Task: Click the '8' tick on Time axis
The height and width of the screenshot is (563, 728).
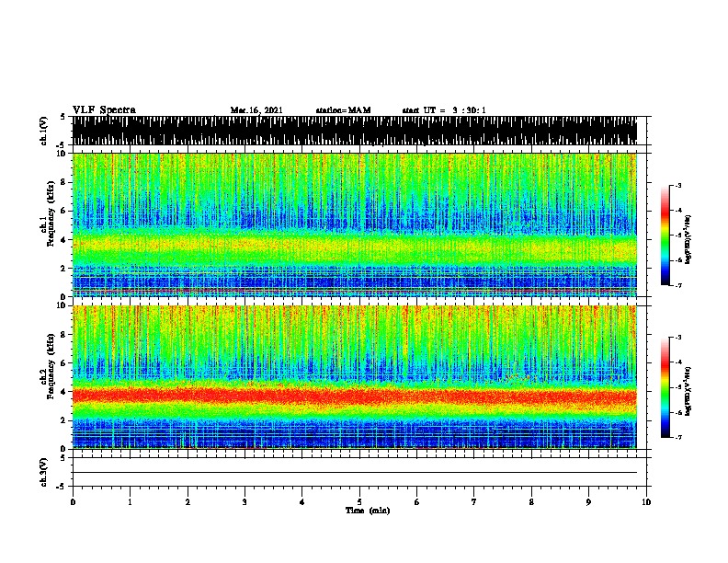Action: (531, 502)
